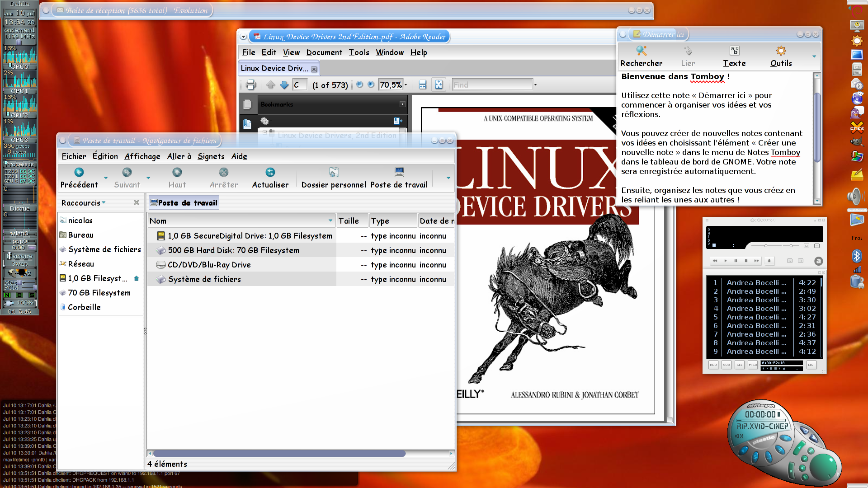Eject the 1,0 GB Filesystem sidebar volume
The height and width of the screenshot is (488, 868).
[137, 278]
